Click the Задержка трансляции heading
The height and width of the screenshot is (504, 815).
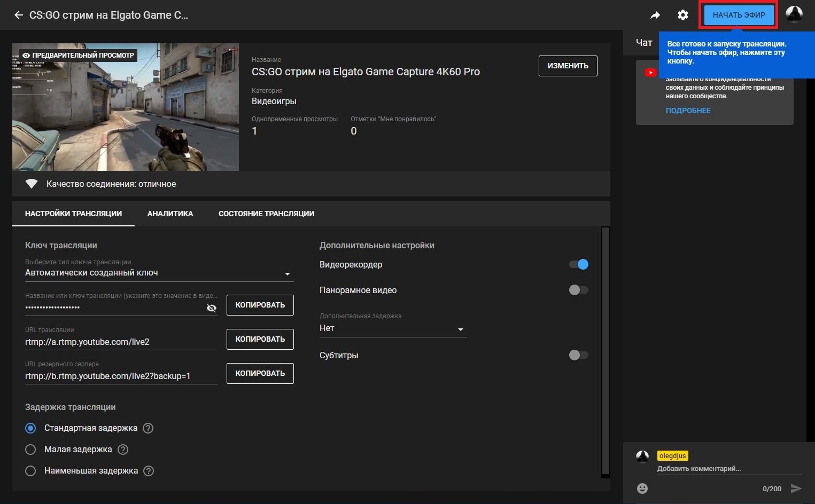70,407
